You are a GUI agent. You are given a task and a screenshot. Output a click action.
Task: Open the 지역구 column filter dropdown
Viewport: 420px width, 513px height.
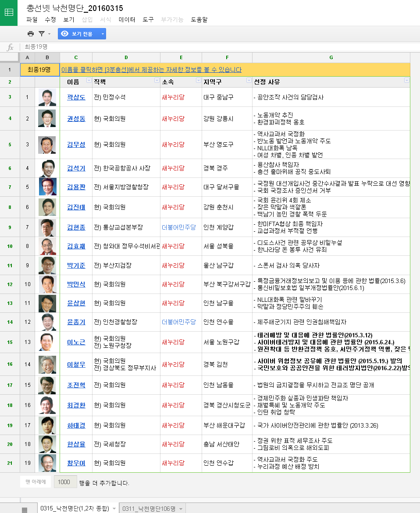point(249,81)
